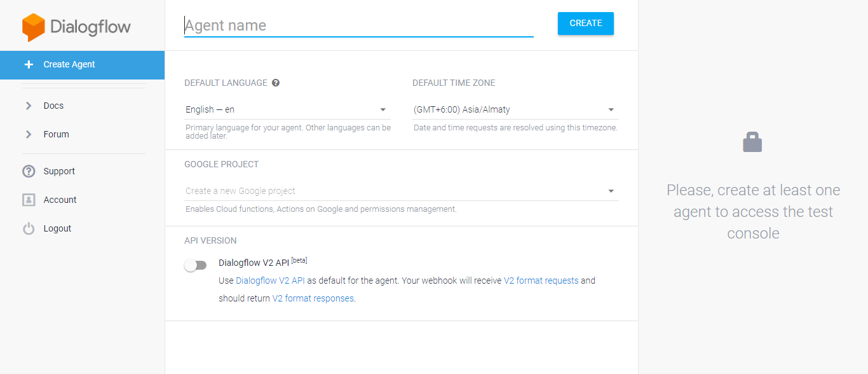
Task: Select Create Agent in sidebar
Action: (82, 64)
